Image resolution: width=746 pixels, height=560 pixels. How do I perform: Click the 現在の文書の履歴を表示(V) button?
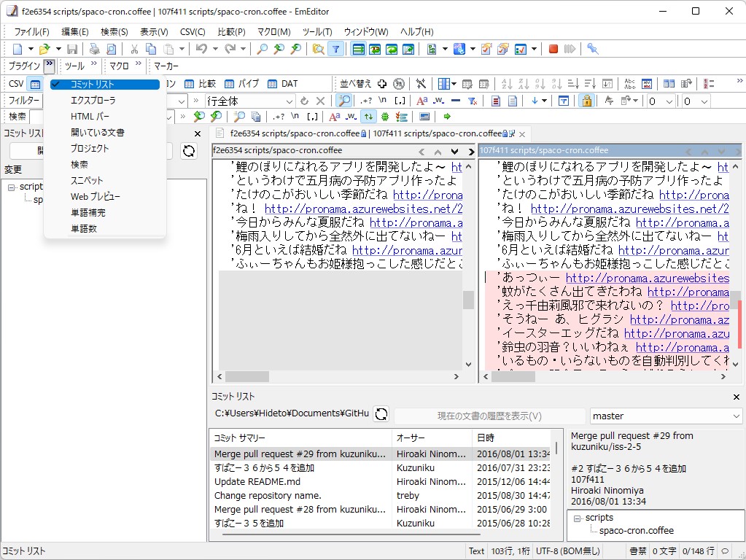pos(489,416)
